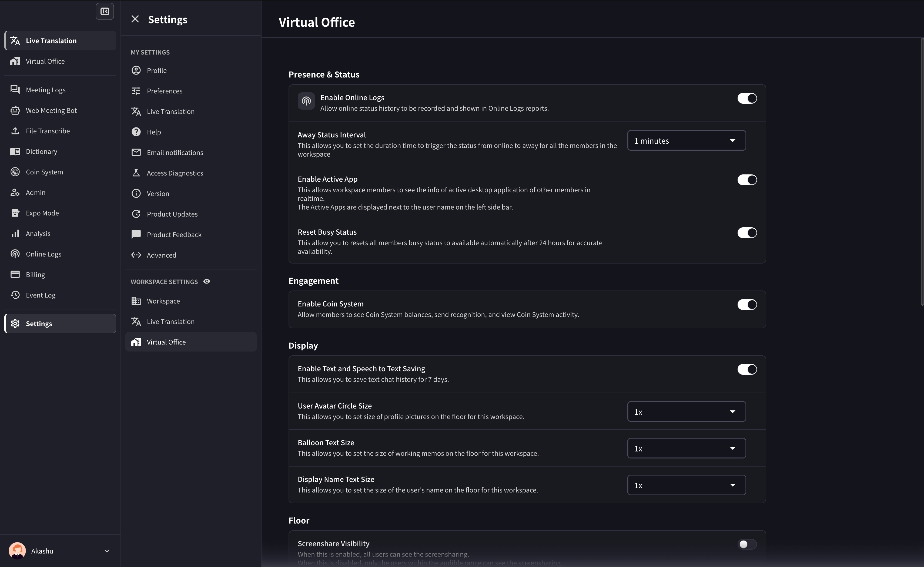This screenshot has width=924, height=567.
Task: Select Settings in the main sidebar
Action: [61, 323]
